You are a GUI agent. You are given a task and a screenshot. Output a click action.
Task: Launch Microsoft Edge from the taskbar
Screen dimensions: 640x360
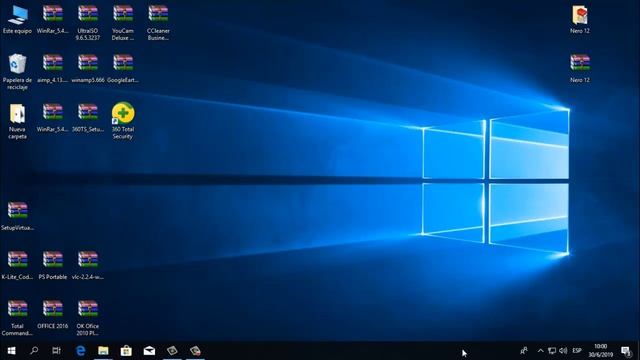[81, 351]
